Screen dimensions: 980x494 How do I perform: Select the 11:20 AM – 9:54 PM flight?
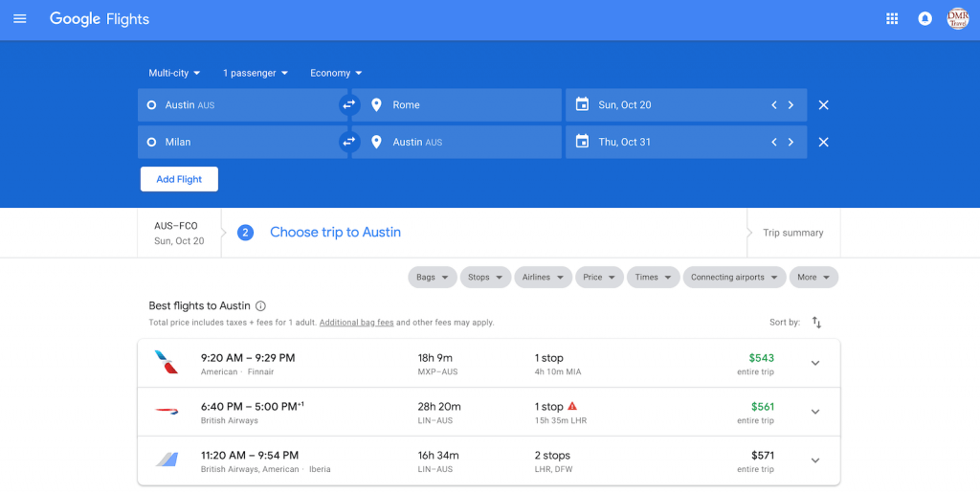coord(489,460)
